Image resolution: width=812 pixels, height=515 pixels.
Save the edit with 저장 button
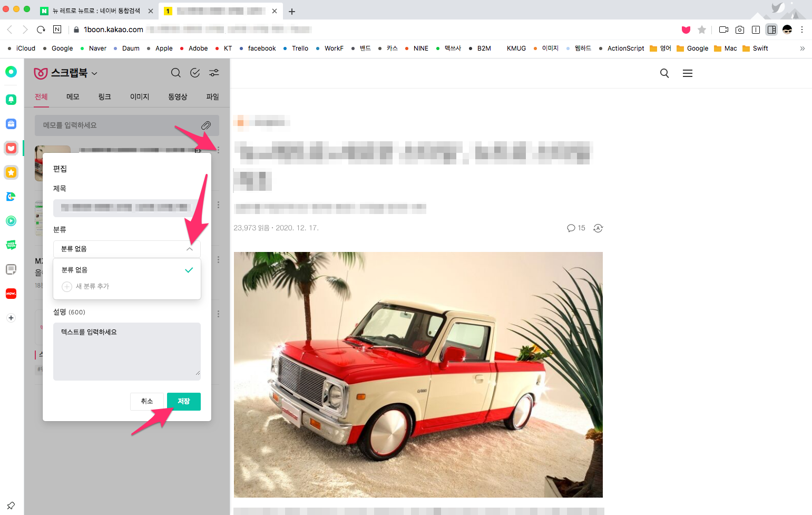[184, 402]
